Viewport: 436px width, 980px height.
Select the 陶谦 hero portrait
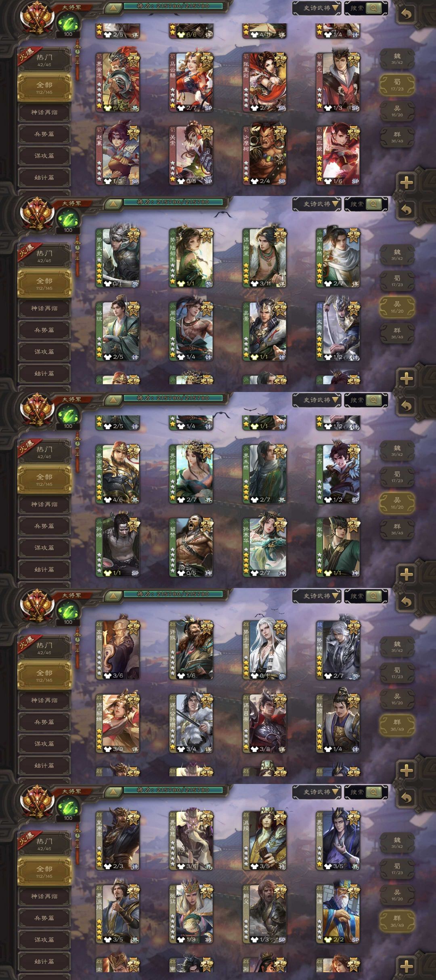338,914
